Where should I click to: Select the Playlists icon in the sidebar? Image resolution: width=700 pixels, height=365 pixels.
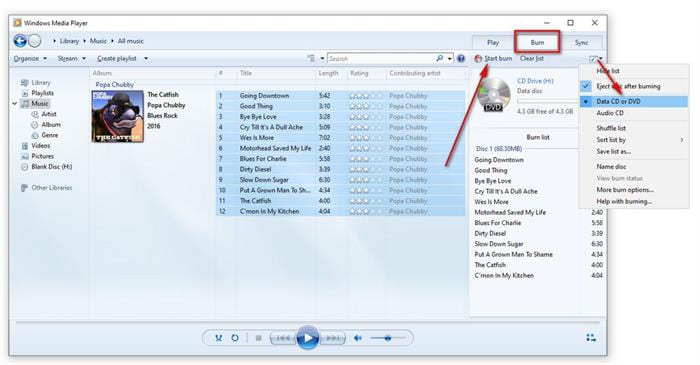25,93
